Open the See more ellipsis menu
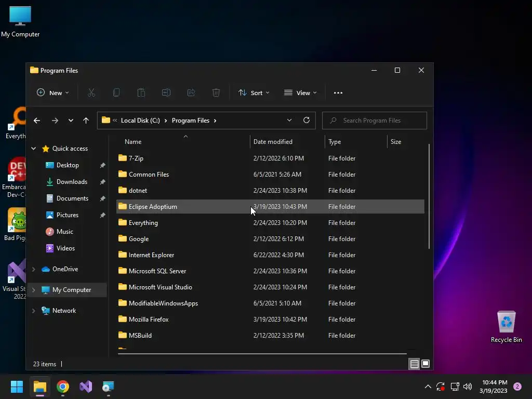The image size is (532, 399). [x=338, y=92]
